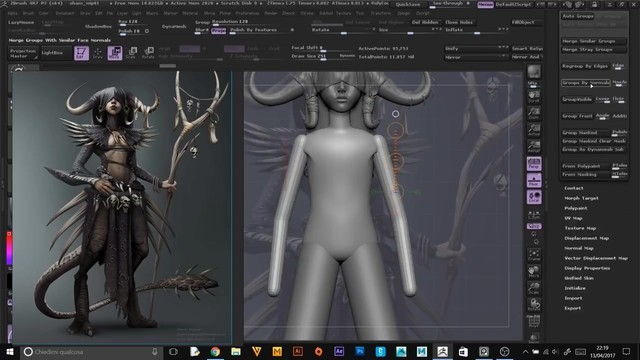
Task: Click the Close Holes button
Action: [x=459, y=22]
